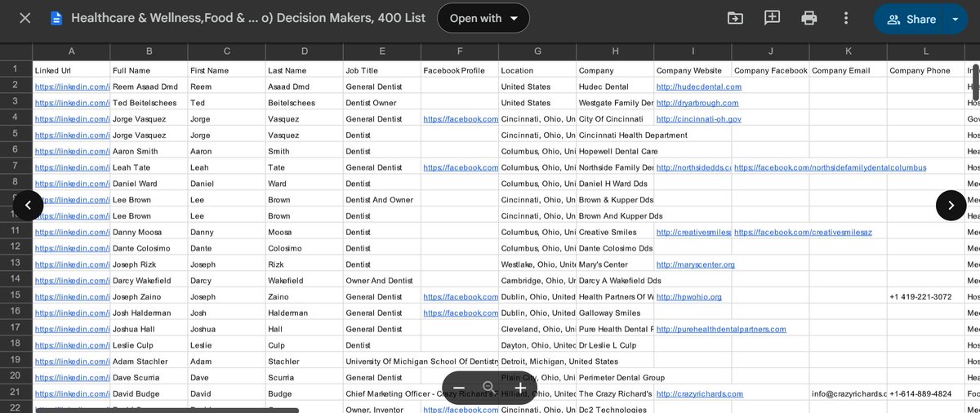Select column A header

coord(71,51)
